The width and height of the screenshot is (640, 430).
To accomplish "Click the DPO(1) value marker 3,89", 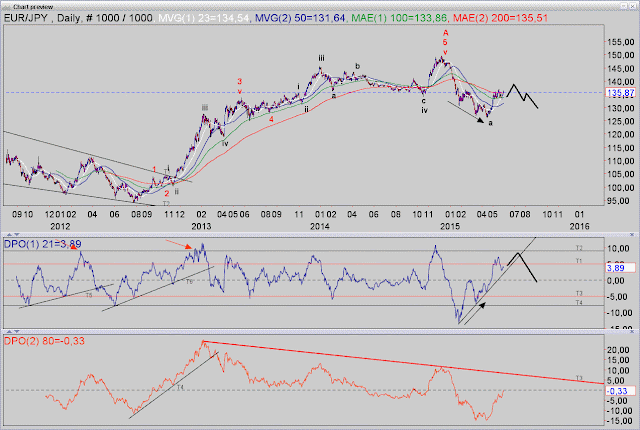I will [620, 268].
